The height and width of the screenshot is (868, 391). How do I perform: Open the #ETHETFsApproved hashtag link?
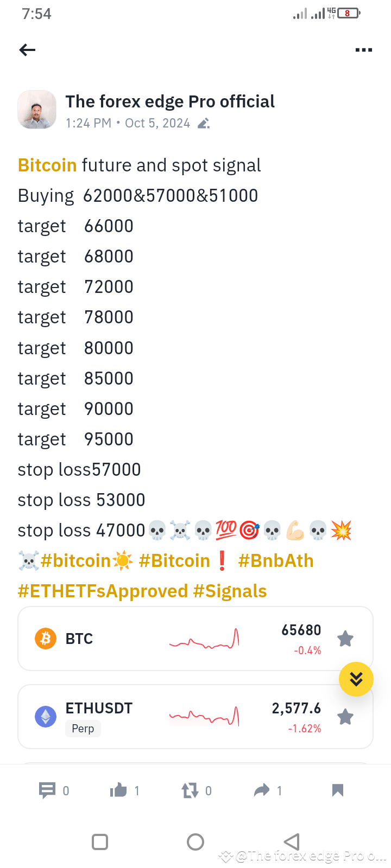click(102, 591)
